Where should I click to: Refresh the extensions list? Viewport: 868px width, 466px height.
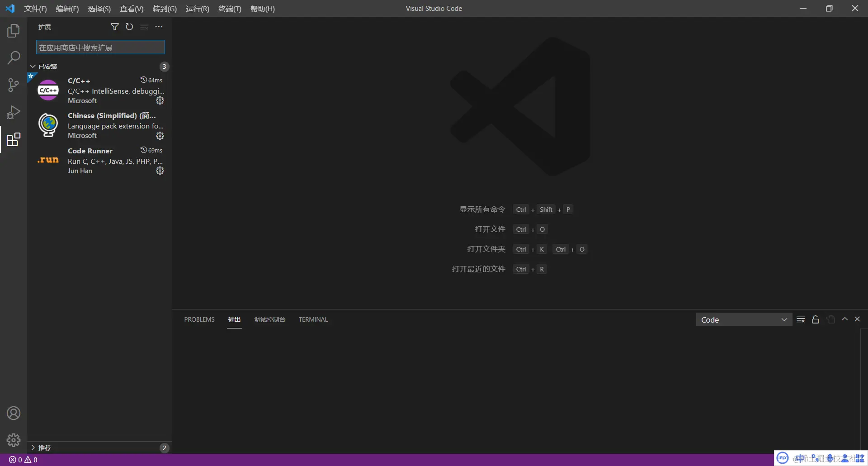[129, 27]
